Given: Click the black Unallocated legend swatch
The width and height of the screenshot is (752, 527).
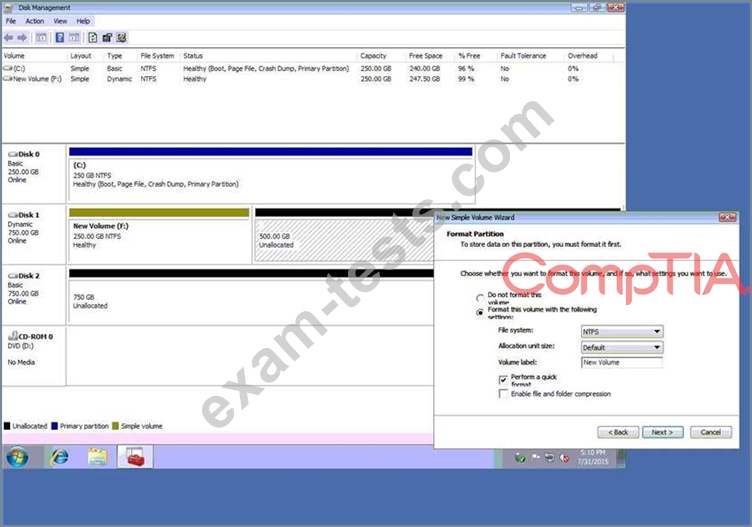Looking at the screenshot, I should (7, 426).
